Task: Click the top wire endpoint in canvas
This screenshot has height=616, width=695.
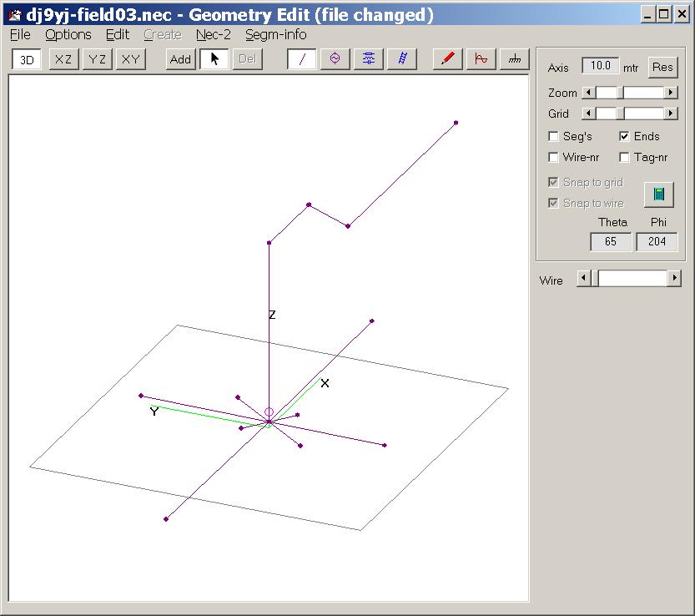Action: click(456, 123)
